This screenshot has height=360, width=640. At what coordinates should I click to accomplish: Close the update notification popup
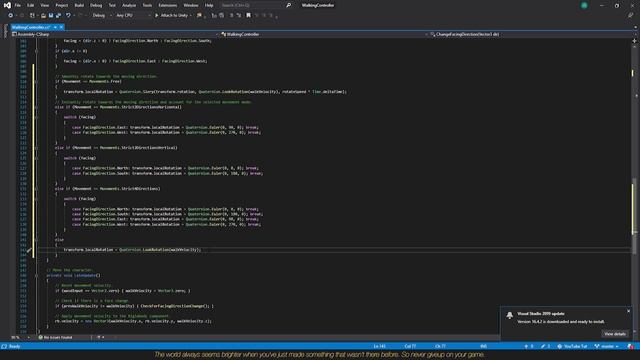[x=629, y=311]
